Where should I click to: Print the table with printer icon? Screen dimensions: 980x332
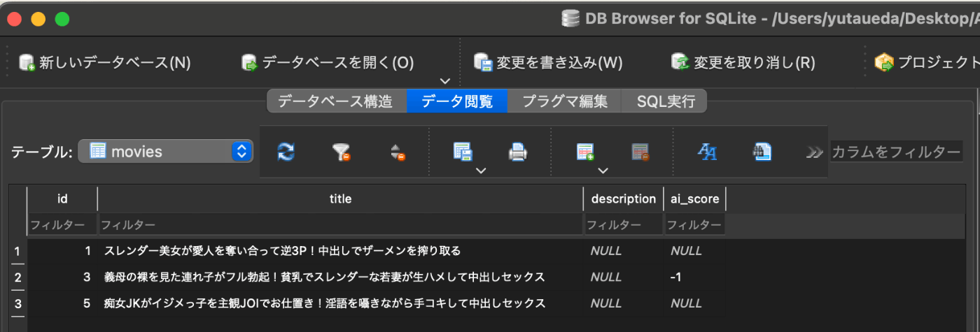517,152
